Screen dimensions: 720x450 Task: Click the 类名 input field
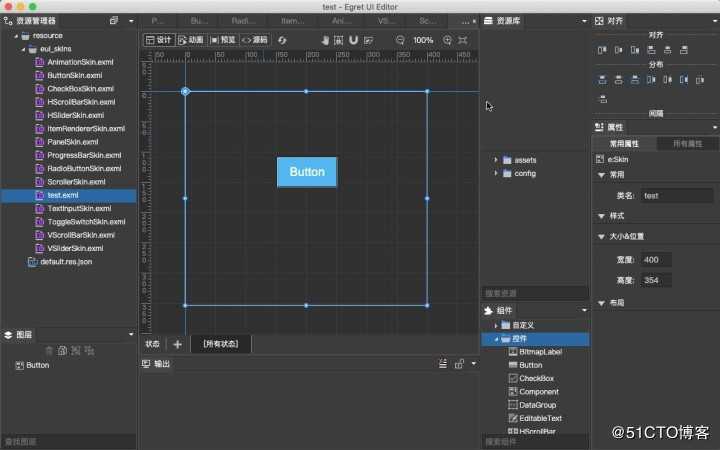coord(677,196)
